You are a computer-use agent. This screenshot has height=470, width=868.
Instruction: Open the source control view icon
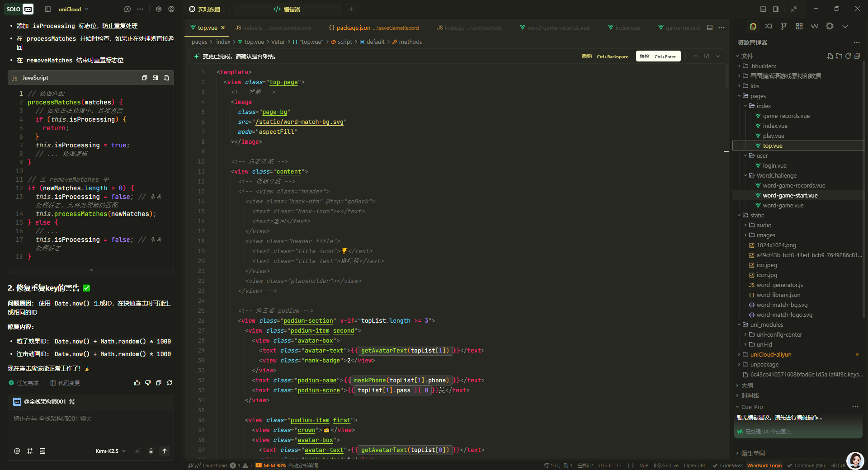783,26
